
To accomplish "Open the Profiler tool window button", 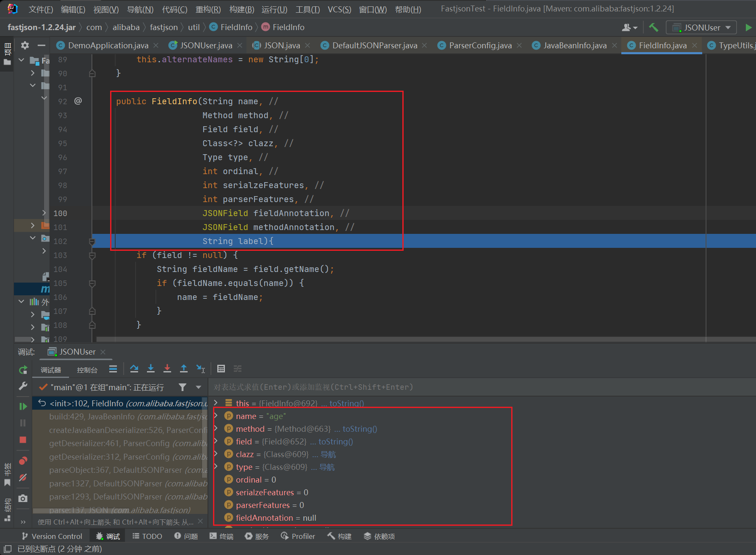I will coord(298,536).
